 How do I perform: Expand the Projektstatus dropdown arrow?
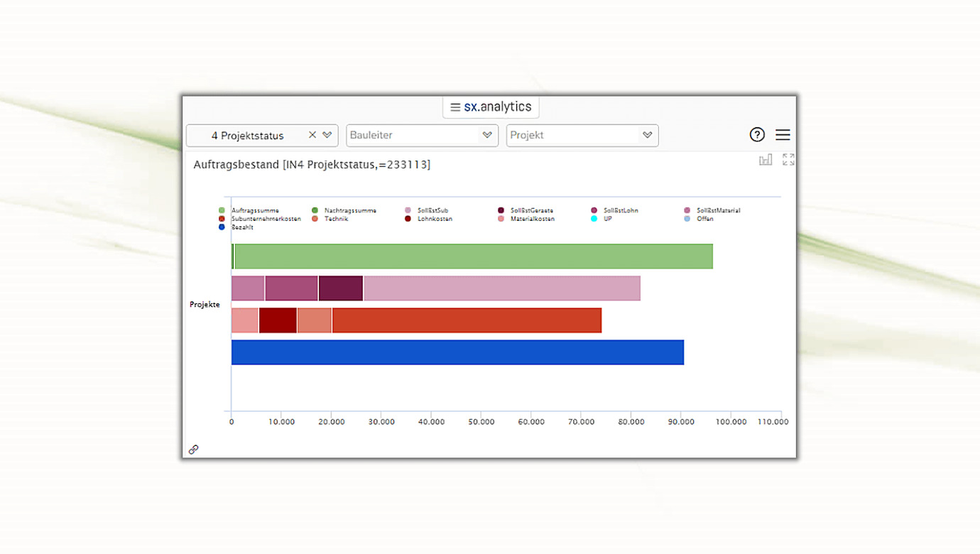327,135
